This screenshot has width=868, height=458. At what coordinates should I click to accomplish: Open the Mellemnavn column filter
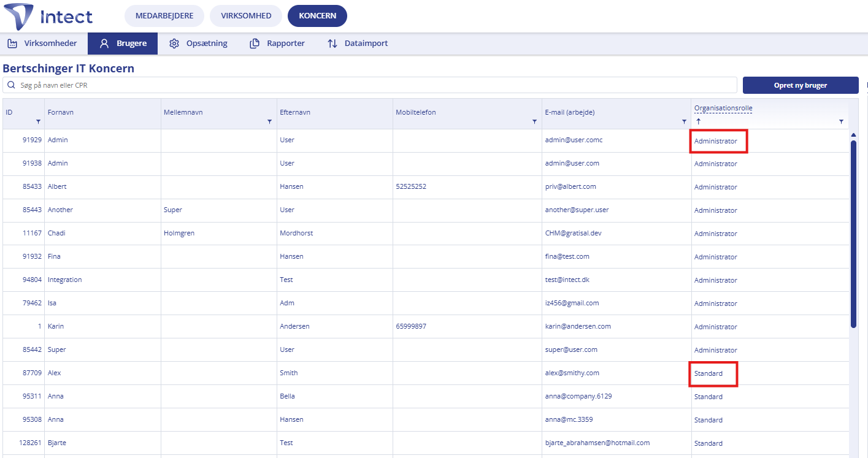click(269, 122)
